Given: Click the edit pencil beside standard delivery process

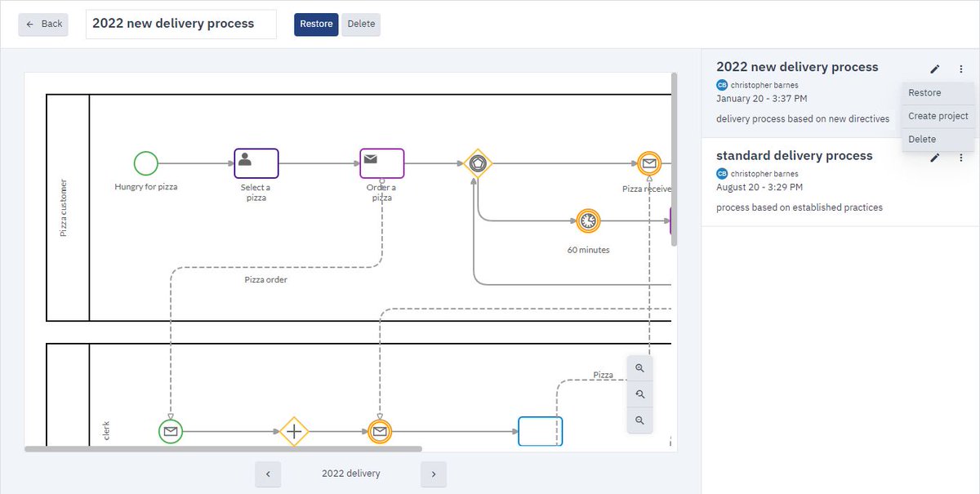Looking at the screenshot, I should 934,158.
